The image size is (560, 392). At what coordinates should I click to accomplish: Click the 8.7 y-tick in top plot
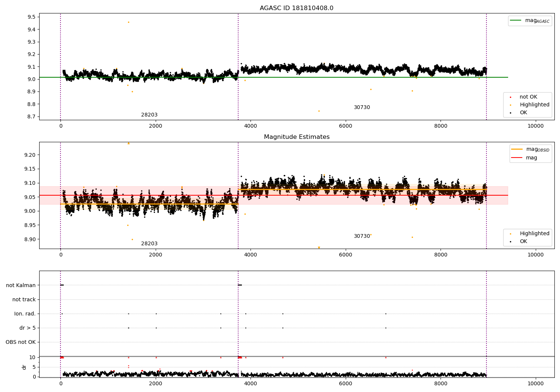coord(31,116)
